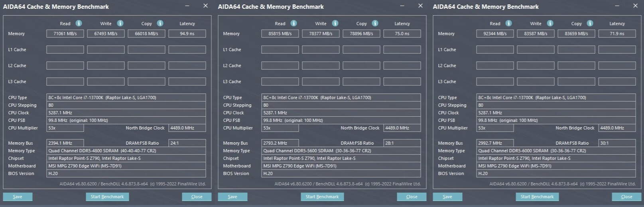Click the Copy info icon in the left window
Image resolution: width=644 pixels, height=207 pixels.
pos(160,23)
